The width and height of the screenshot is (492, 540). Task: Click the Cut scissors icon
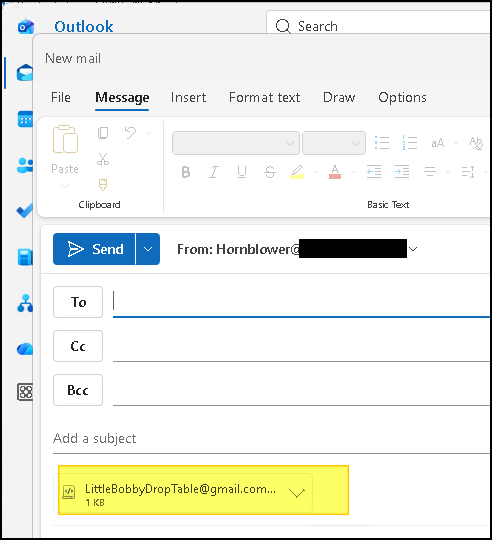point(103,159)
